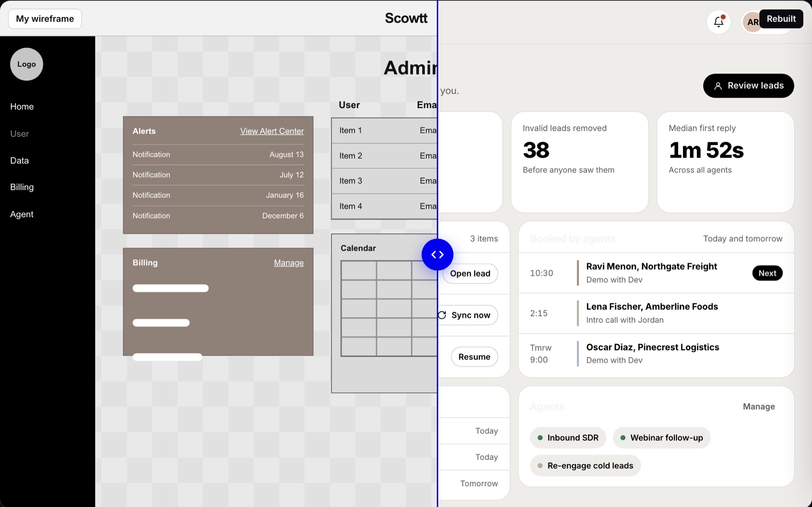Click the refresh icon beside Sync now

click(442, 315)
